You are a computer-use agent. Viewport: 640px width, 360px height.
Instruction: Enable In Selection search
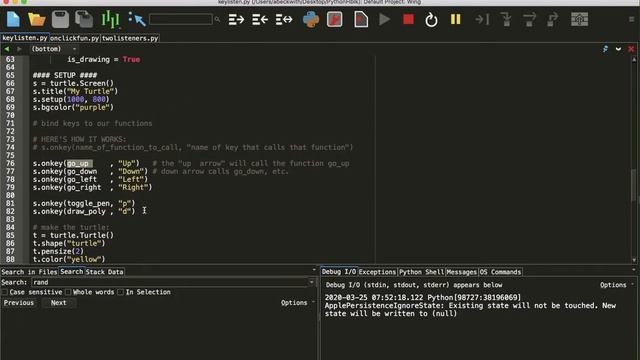coord(120,292)
